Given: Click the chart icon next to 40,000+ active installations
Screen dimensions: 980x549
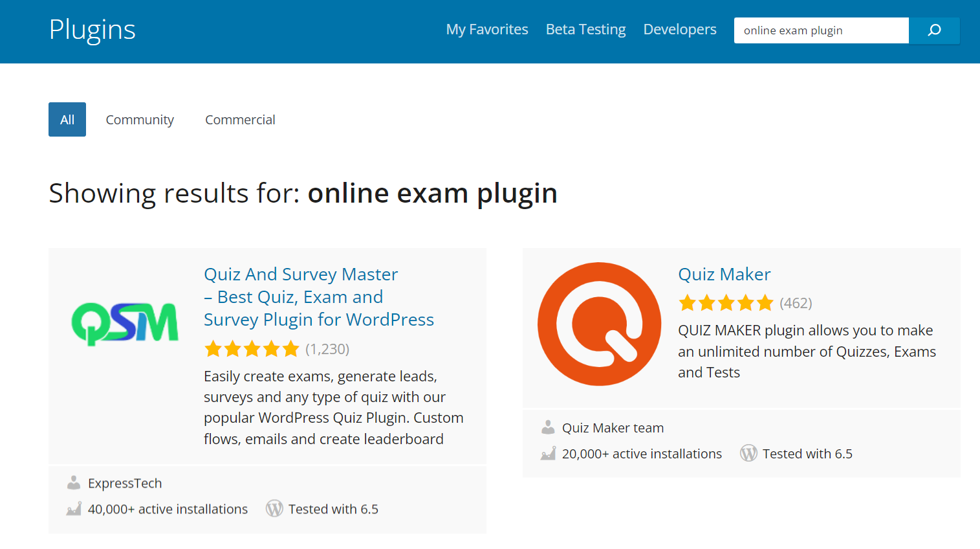Looking at the screenshot, I should (73, 509).
